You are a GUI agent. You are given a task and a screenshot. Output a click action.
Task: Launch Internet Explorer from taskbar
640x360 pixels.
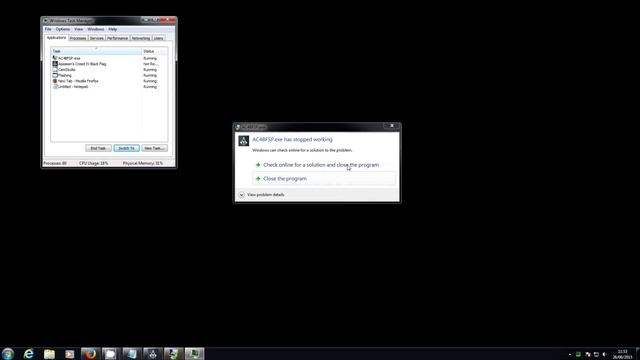coord(29,353)
